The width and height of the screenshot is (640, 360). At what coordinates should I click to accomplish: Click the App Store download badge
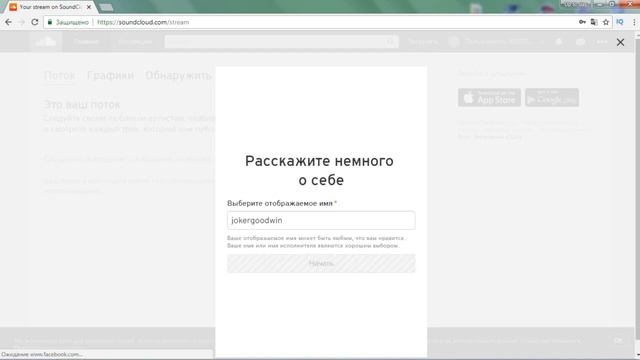(x=489, y=98)
